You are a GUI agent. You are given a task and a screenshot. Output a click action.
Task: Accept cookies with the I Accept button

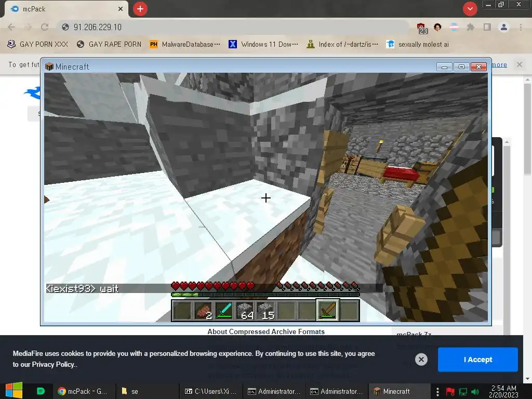(478, 360)
